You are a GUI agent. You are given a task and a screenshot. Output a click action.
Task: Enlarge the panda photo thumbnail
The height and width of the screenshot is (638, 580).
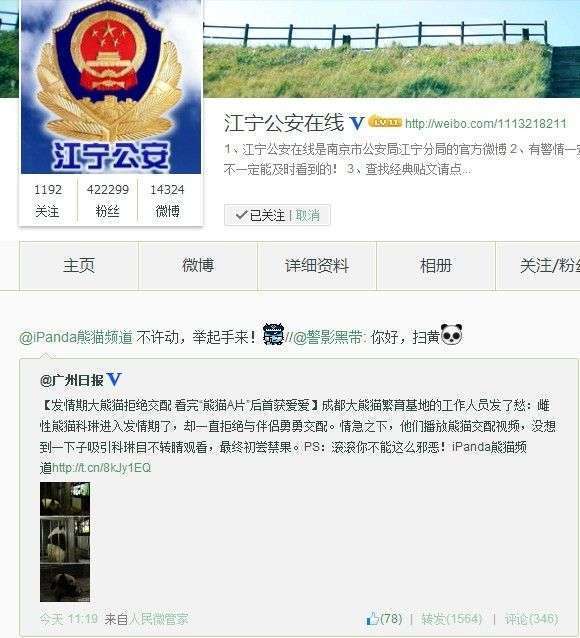coord(65,542)
